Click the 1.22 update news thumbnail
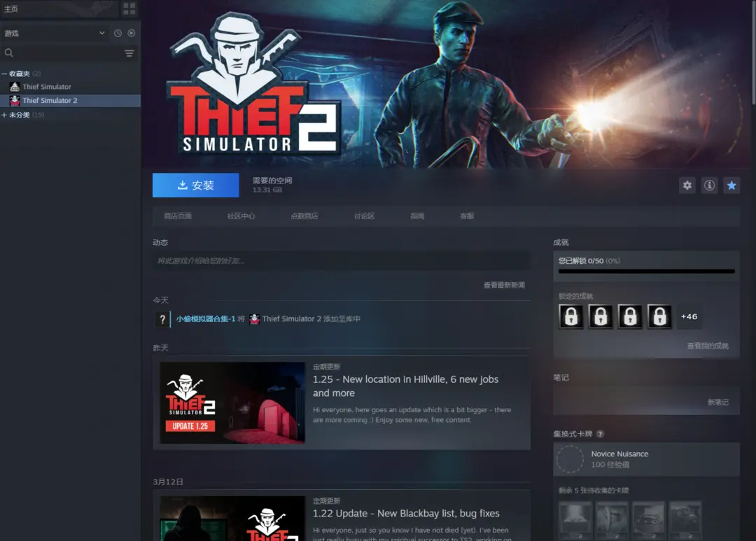The height and width of the screenshot is (541, 756). [232, 519]
